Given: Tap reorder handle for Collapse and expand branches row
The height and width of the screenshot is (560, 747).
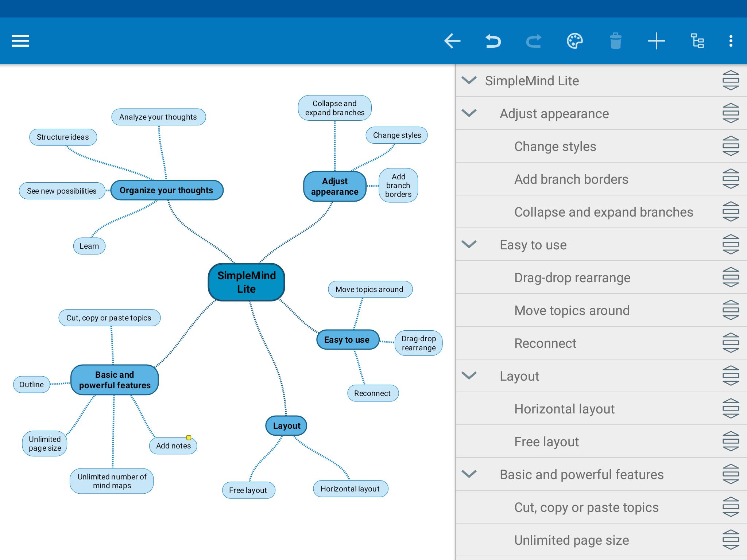Looking at the screenshot, I should [731, 212].
